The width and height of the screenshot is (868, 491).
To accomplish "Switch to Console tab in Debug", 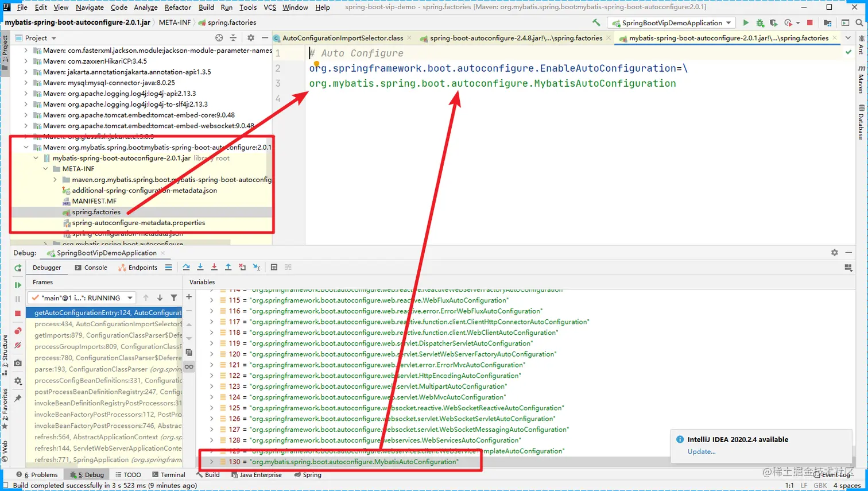I will pos(91,268).
